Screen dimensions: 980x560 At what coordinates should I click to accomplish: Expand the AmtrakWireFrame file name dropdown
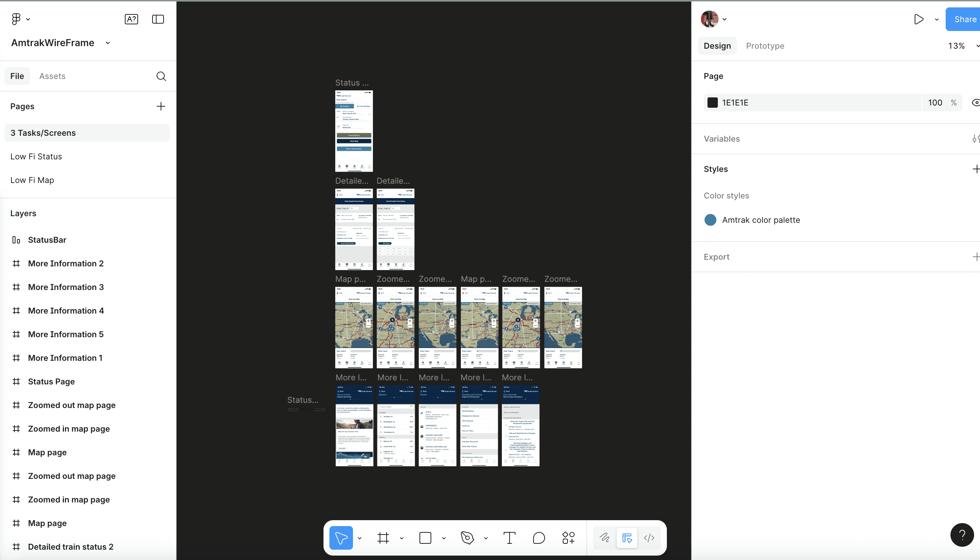(108, 43)
